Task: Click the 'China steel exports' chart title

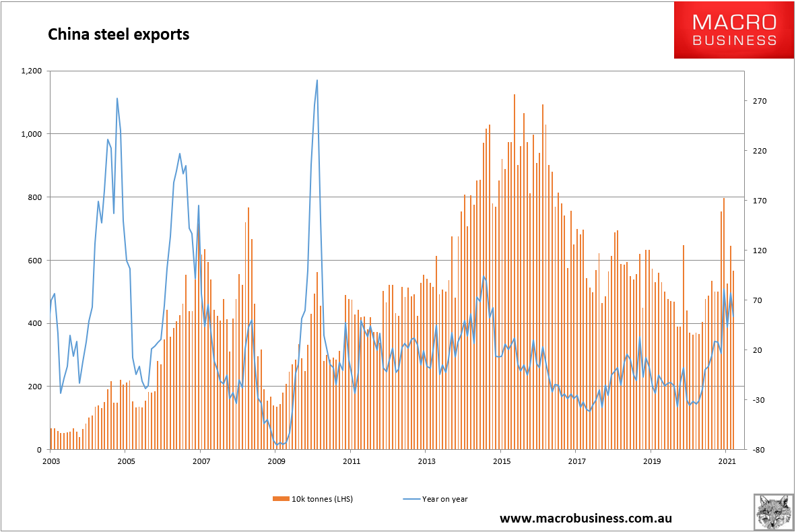Action: tap(119, 34)
